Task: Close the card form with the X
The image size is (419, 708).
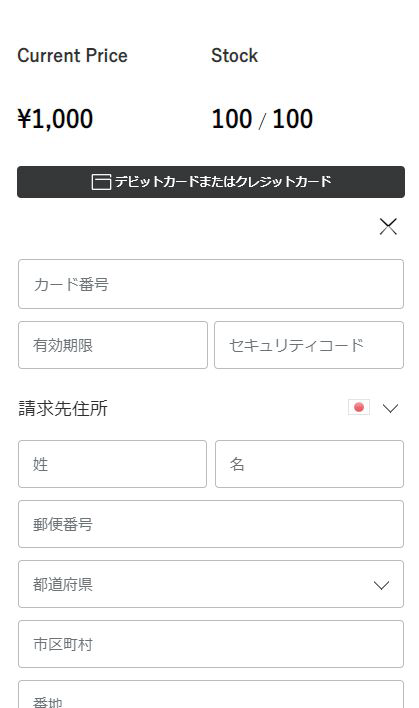Action: [388, 227]
